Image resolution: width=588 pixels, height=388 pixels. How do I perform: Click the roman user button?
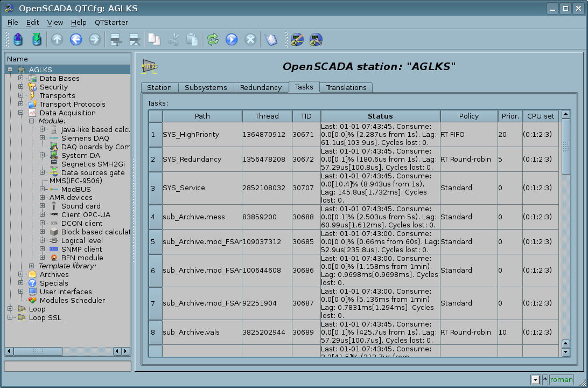click(x=562, y=380)
